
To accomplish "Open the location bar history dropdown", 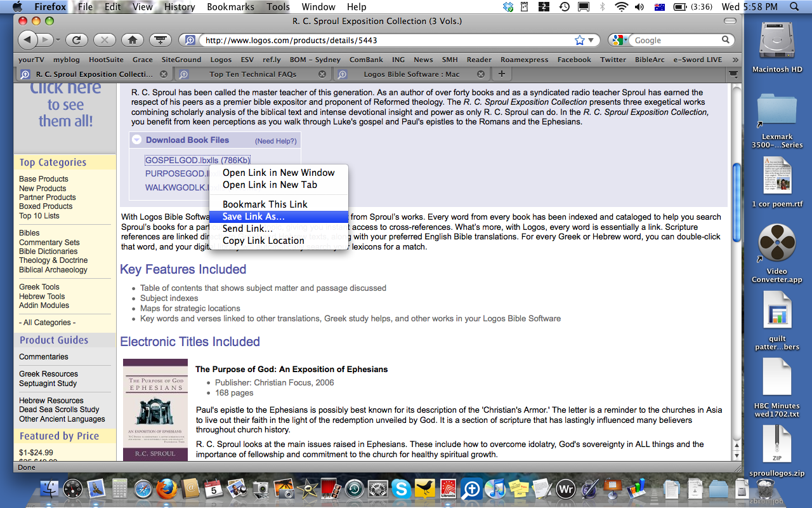I will (x=591, y=40).
